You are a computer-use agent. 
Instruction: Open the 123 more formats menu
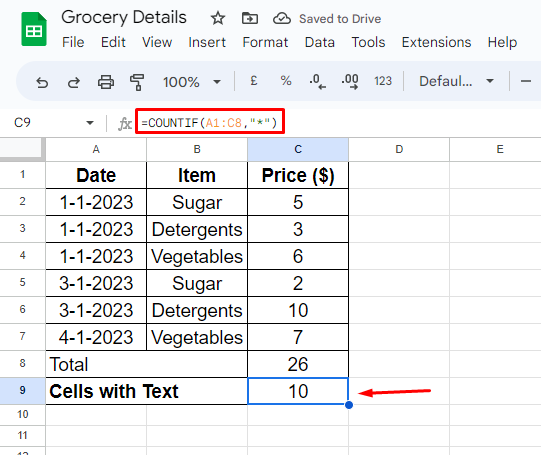pyautogui.click(x=383, y=81)
